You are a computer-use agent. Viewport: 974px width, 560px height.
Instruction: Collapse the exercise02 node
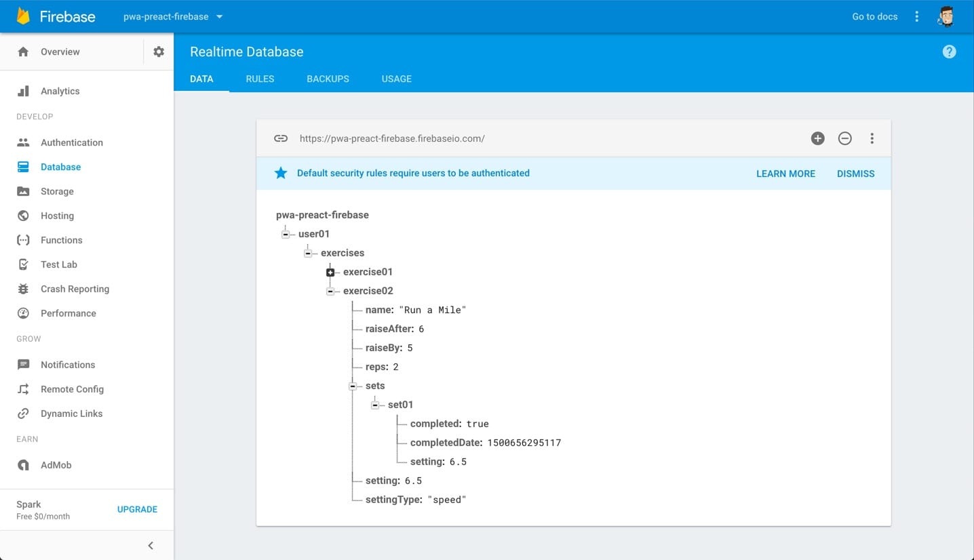coord(330,291)
